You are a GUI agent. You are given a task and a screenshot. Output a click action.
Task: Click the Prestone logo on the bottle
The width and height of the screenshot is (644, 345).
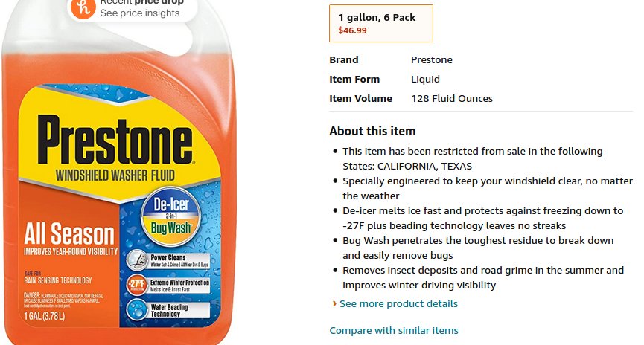(115, 139)
